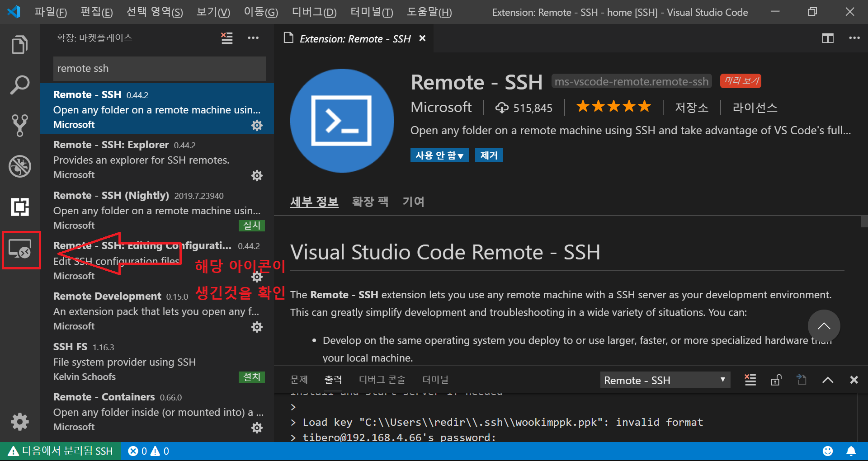Select Remote - SSH (Nightly) in the list
The image size is (868, 461).
(157, 210)
